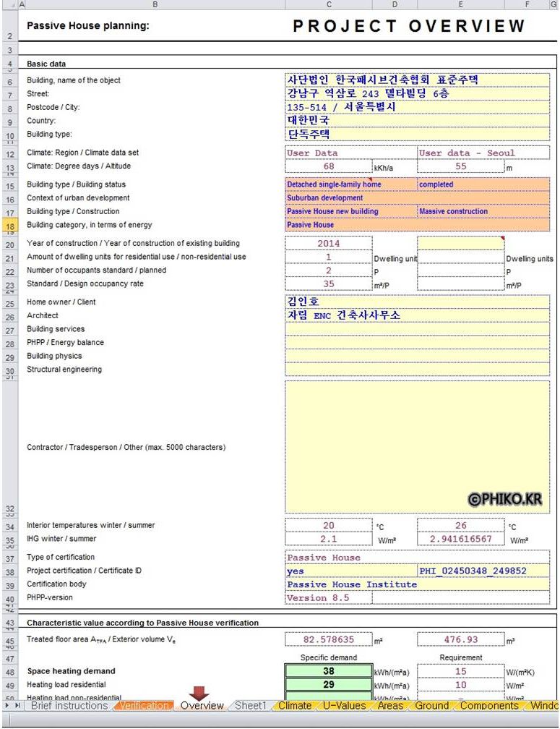Select the green Space heating demand value 38
Screen dimensions: 560x729
tap(329, 671)
